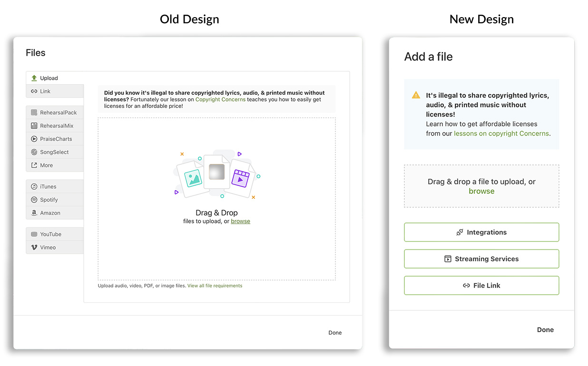Click the Link chain icon in sidebar
Image resolution: width=588 pixels, height=366 pixels.
coord(34,91)
